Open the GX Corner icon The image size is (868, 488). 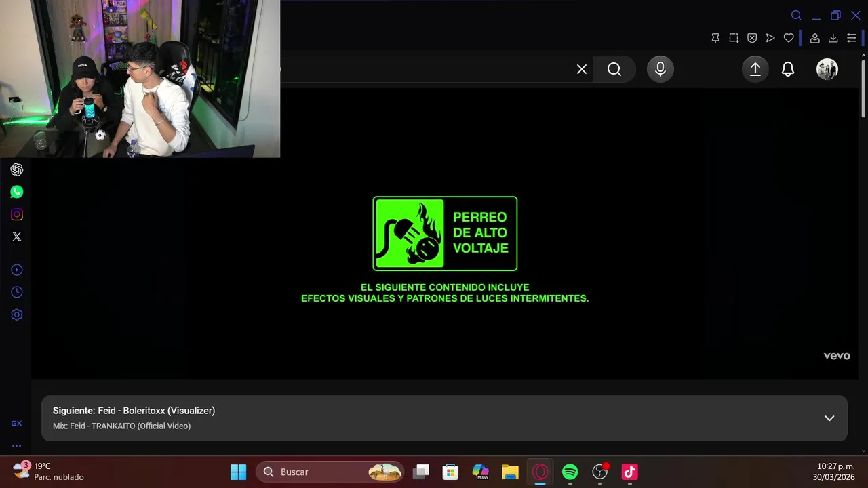16,423
